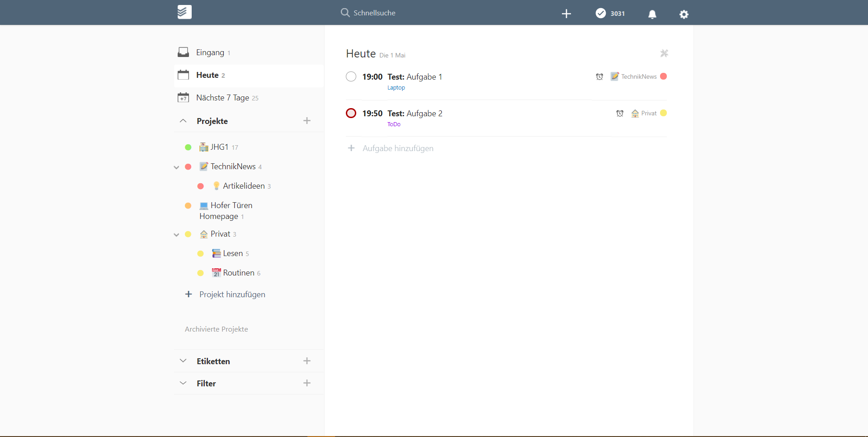Open the settings gear menu
The width and height of the screenshot is (868, 437).
point(684,14)
